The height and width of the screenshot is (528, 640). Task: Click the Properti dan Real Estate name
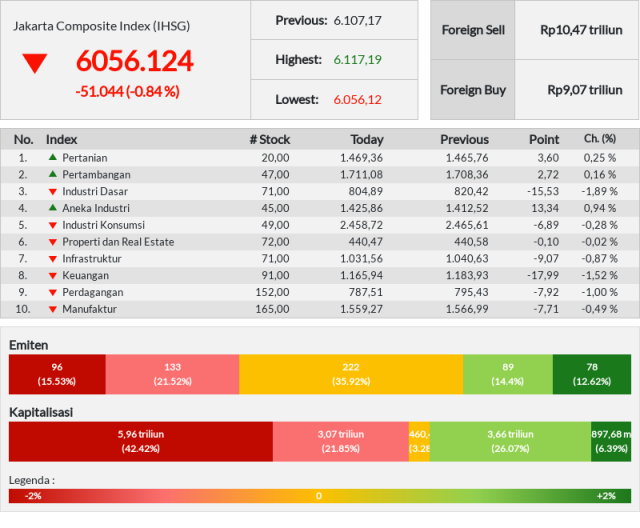[118, 242]
